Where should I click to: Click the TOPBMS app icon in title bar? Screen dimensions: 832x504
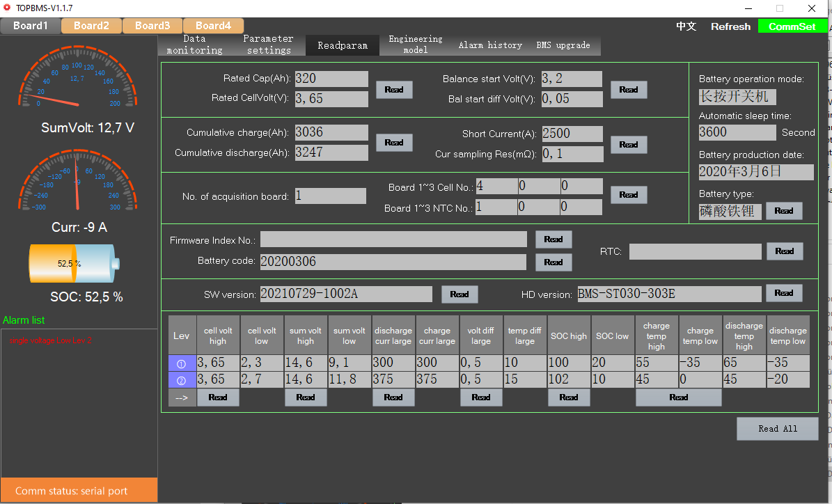(8, 8)
